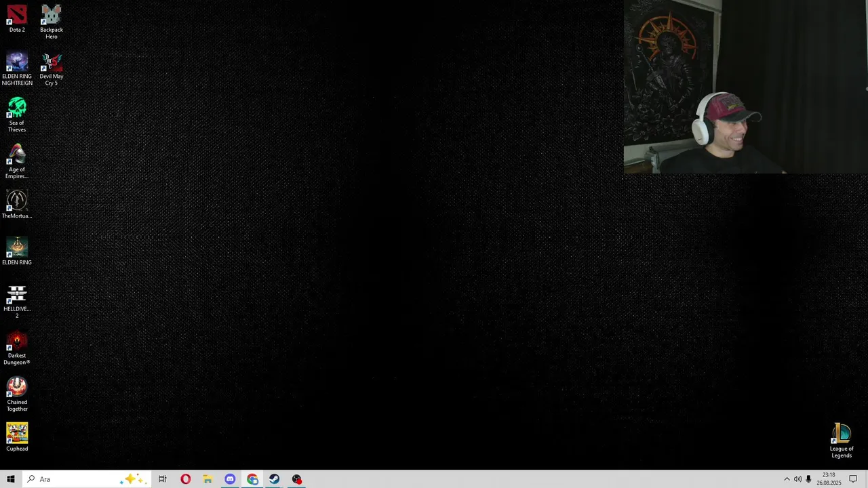This screenshot has width=868, height=488.
Task: Switch to Google Chrome in taskbar
Action: tap(252, 479)
